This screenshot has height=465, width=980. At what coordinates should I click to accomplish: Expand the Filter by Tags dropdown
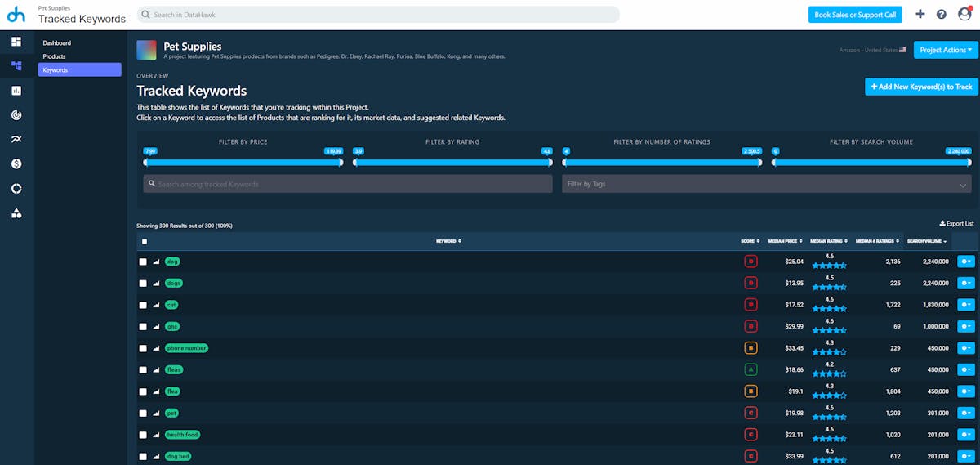(766, 184)
